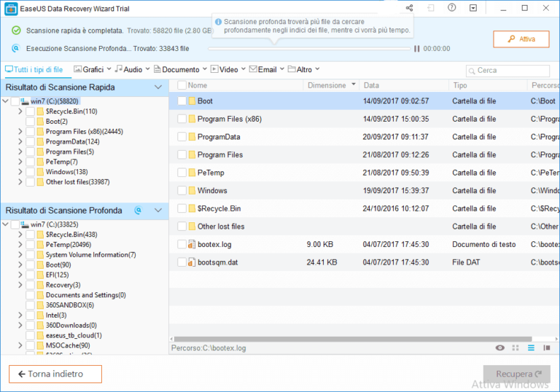The height and width of the screenshot is (392, 560).
Task: Click the Attiva activation button
Action: pos(521,39)
